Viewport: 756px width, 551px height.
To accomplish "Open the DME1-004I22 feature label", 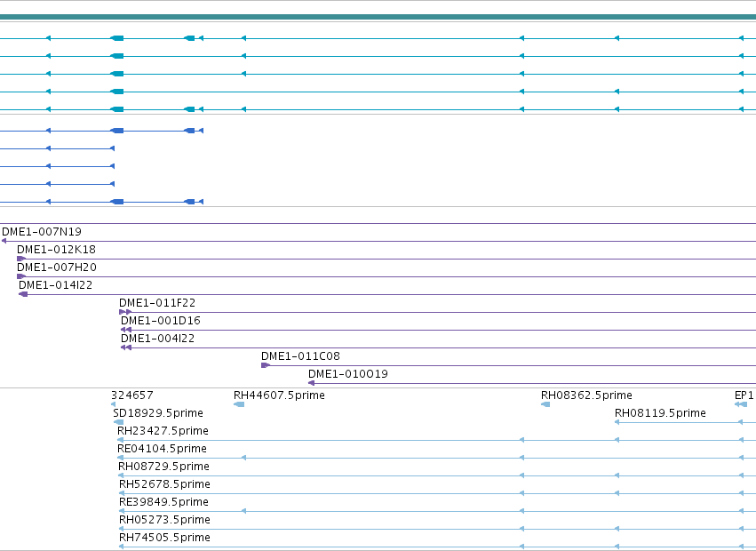I will (x=157, y=339).
